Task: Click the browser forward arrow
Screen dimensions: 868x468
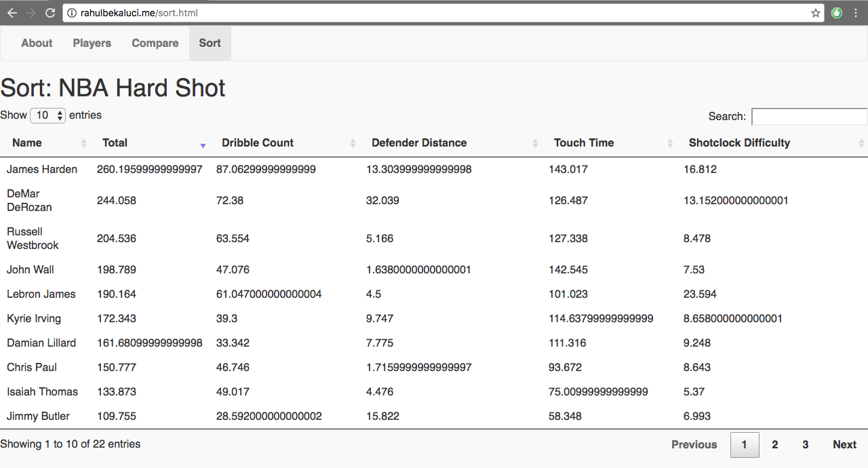Action: [x=31, y=13]
